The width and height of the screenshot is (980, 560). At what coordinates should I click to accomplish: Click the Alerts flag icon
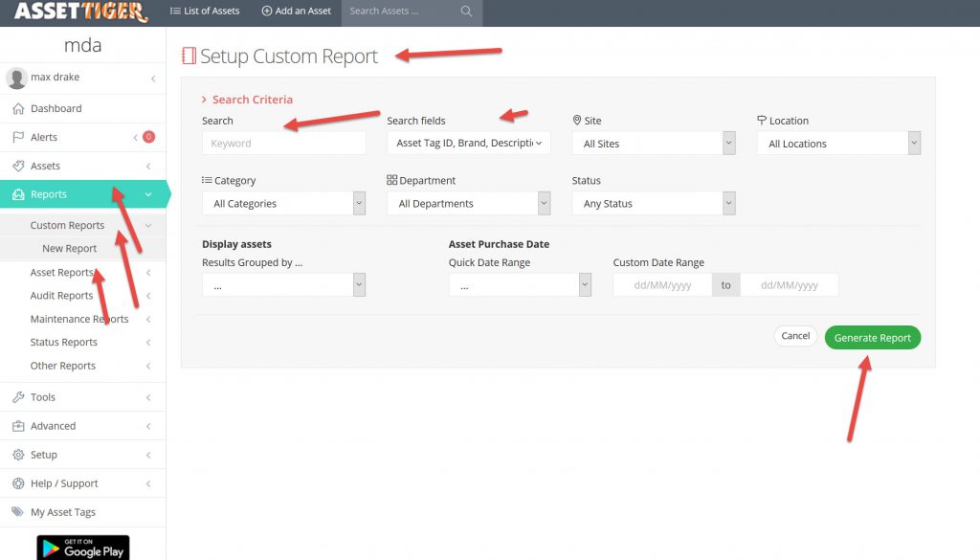tap(18, 138)
